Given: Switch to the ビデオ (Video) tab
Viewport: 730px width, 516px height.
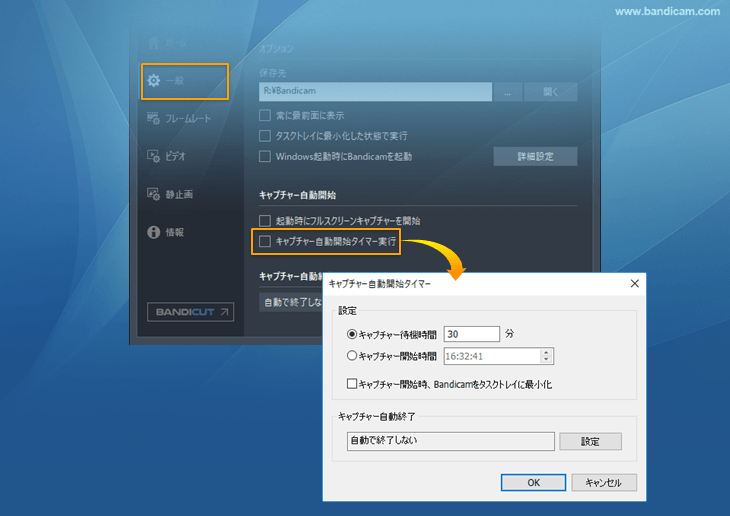Looking at the screenshot, I should [167, 156].
